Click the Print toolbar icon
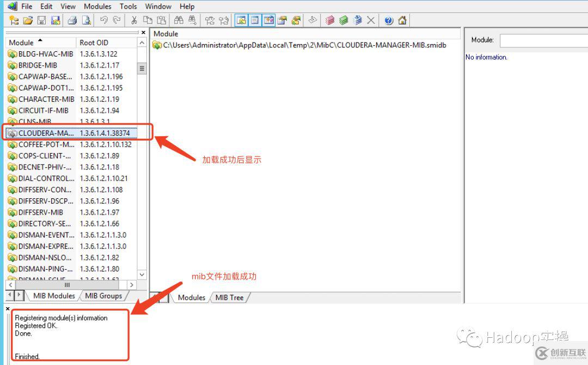The height and width of the screenshot is (365, 588). pos(72,20)
